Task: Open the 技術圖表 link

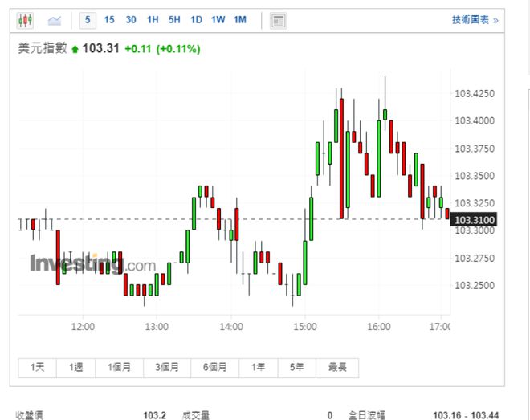Action: point(475,20)
